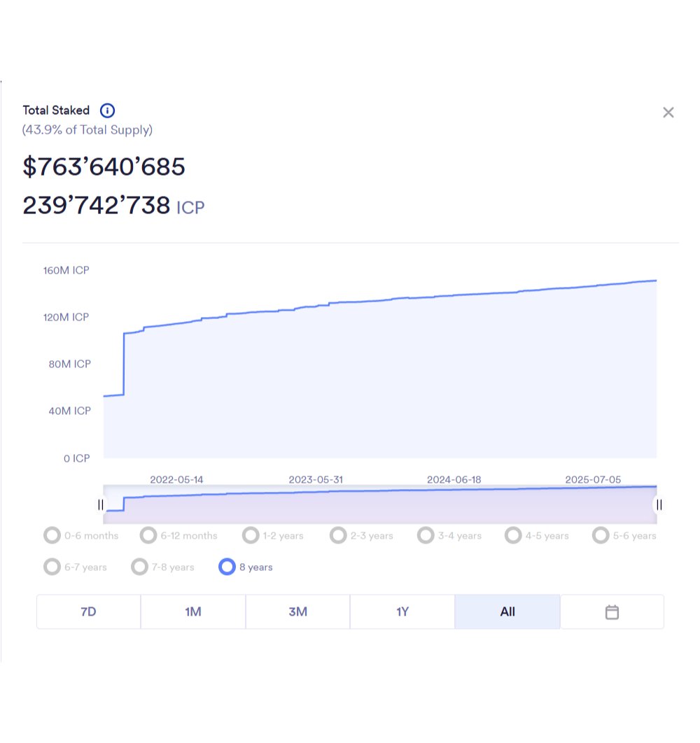Choose the All time range
This screenshot has height=743, width=700.
click(507, 612)
